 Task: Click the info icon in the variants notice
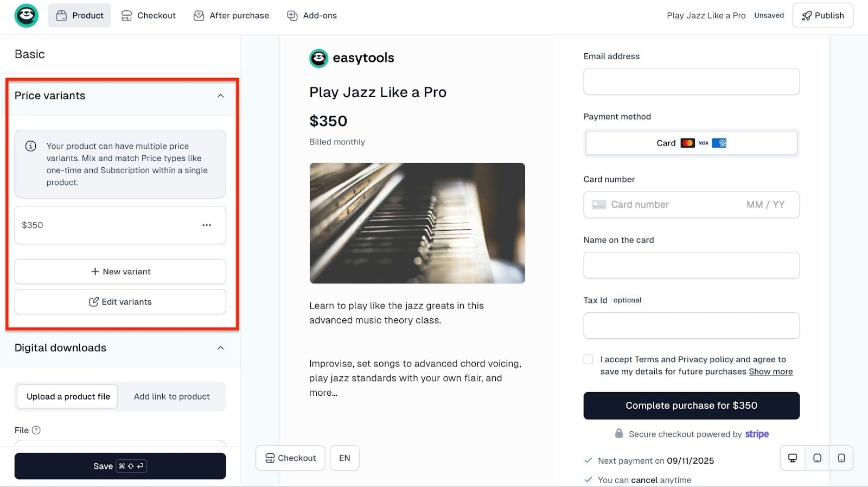pyautogui.click(x=31, y=146)
